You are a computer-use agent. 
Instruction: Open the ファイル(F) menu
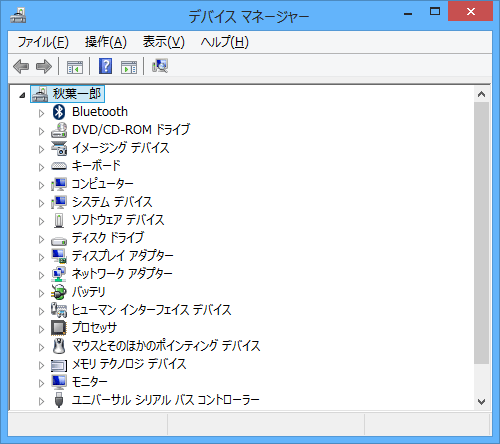[43, 42]
